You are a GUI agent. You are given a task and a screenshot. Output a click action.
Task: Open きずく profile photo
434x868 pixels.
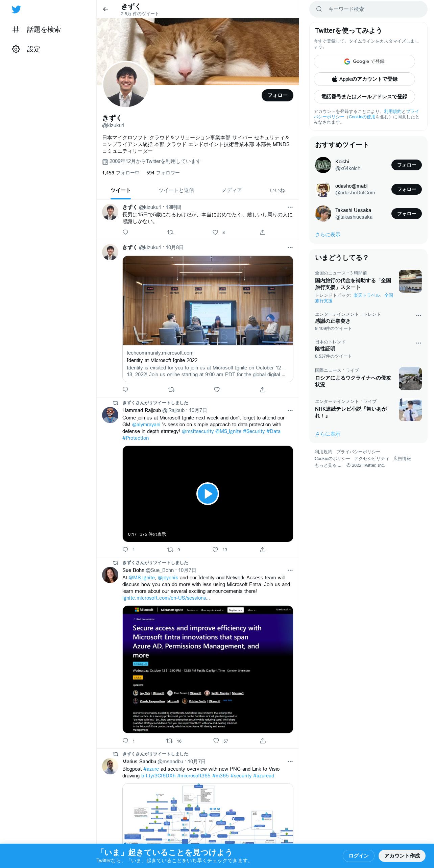126,85
